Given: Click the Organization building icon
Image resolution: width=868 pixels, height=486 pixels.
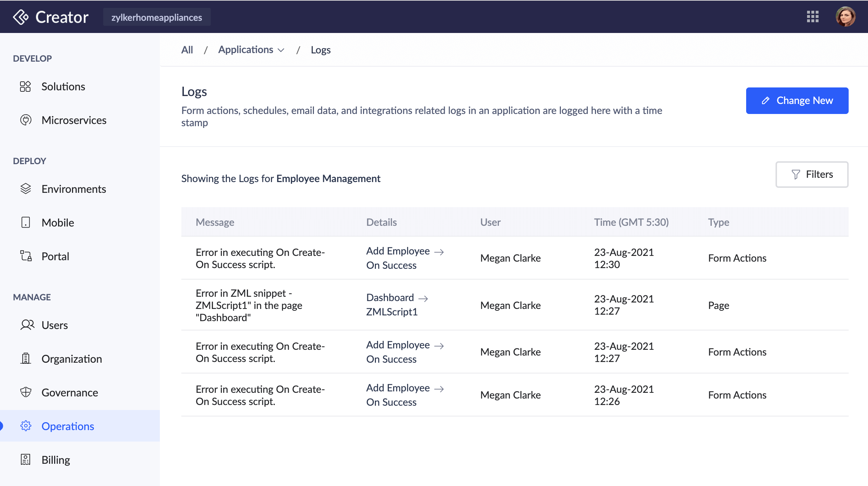Looking at the screenshot, I should click(25, 359).
